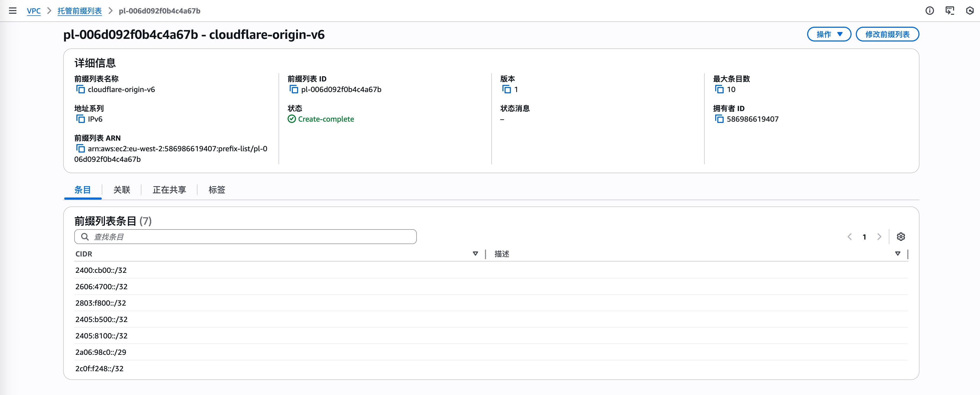This screenshot has width=980, height=395.
Task: Open table preferences gear icon
Action: pyautogui.click(x=900, y=237)
